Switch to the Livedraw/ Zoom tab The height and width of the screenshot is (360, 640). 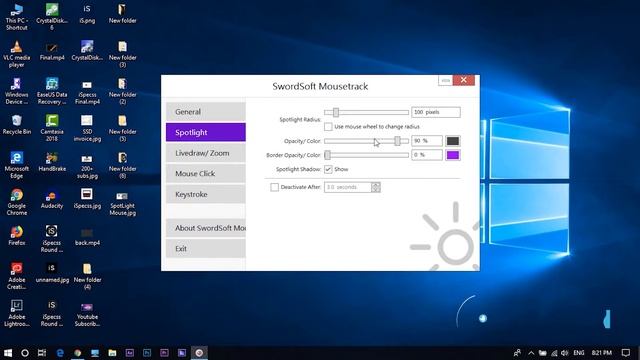206,153
